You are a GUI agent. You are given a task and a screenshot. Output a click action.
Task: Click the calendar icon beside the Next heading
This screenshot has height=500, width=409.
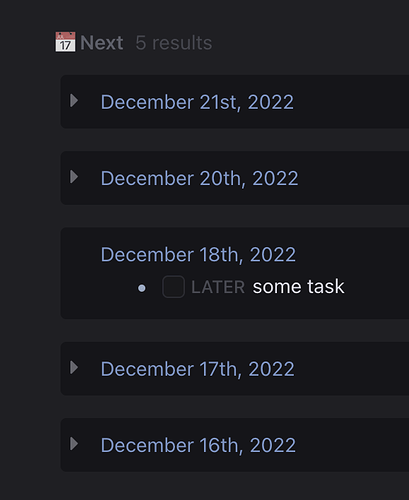(65, 42)
